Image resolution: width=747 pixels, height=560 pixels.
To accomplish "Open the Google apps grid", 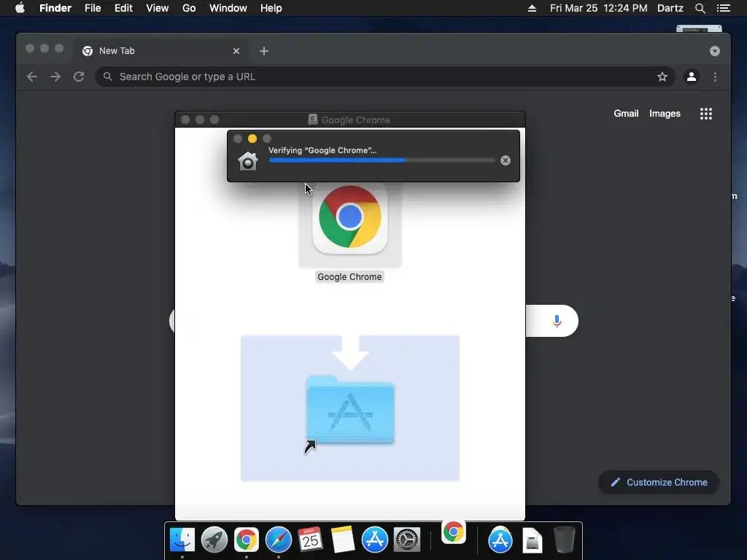I will 706,113.
